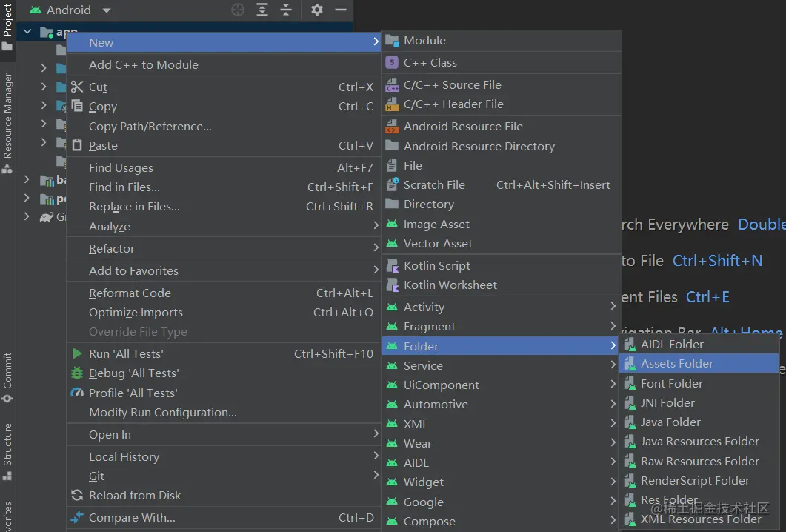Expand the Git submenu arrow

(376, 474)
